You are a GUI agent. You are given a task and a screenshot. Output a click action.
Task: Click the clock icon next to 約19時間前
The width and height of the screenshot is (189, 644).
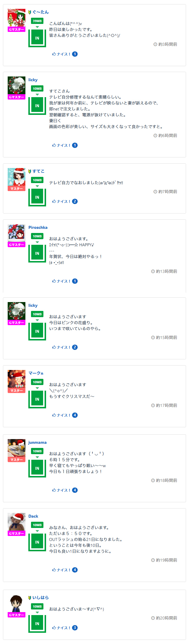pyautogui.click(x=153, y=560)
